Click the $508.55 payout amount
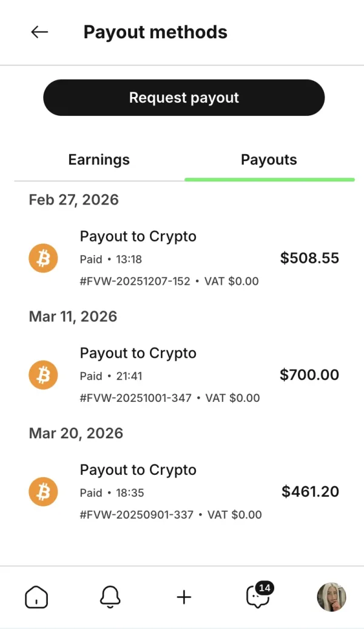This screenshot has width=364, height=629. pos(309,259)
